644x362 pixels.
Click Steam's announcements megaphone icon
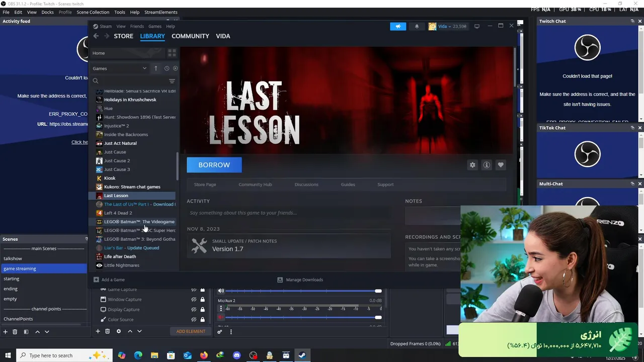coord(397,26)
